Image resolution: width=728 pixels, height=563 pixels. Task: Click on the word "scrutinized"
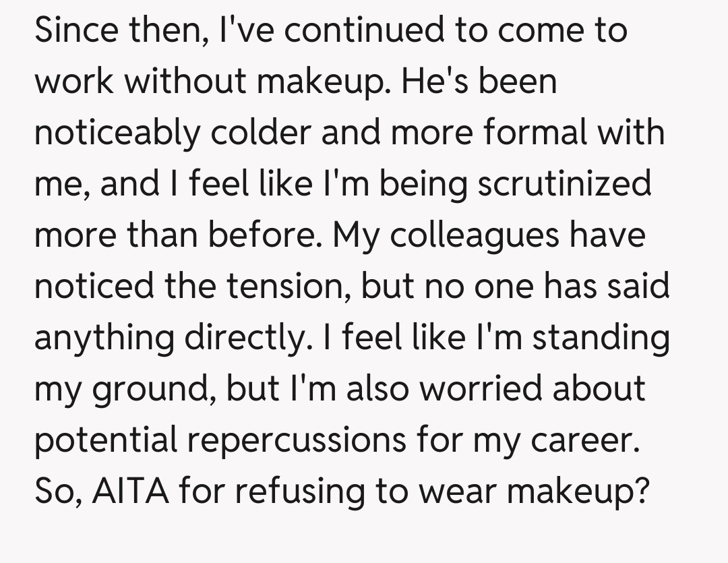click(x=565, y=184)
